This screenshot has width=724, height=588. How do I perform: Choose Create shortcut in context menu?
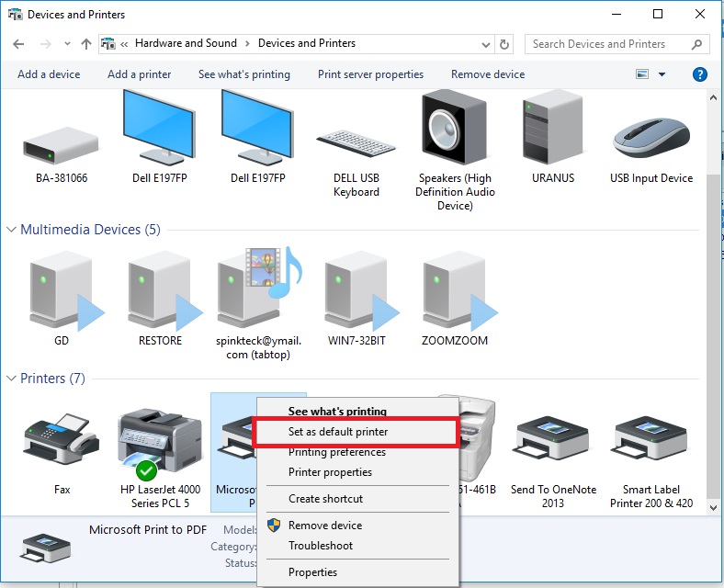(x=325, y=499)
